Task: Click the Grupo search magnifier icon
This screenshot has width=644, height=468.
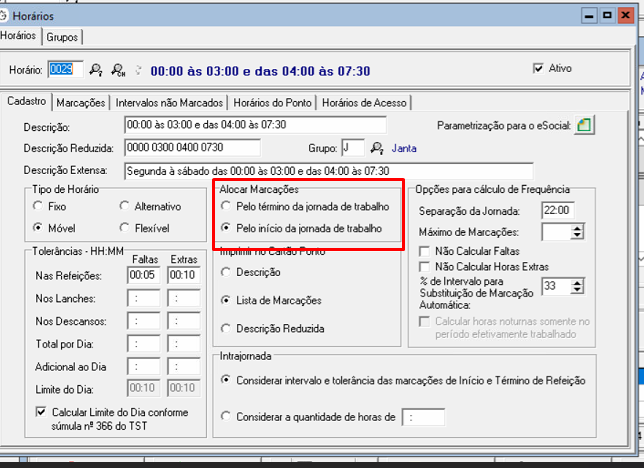Action: (377, 148)
